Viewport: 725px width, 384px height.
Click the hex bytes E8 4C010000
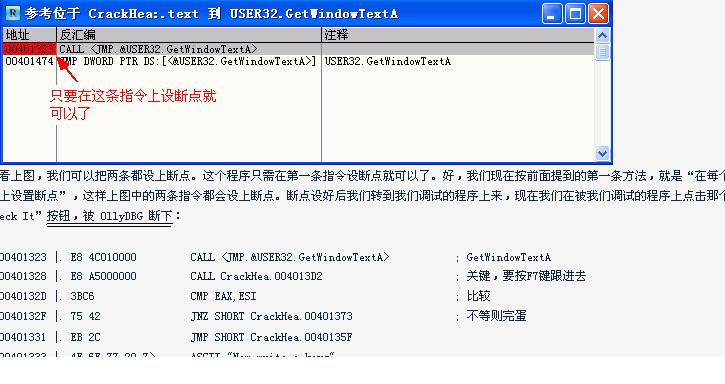coord(103,257)
